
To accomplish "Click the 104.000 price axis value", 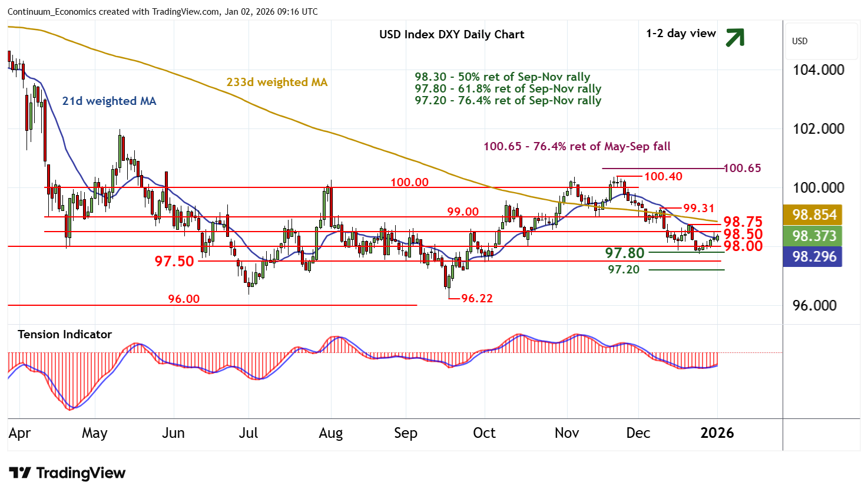I will [819, 70].
